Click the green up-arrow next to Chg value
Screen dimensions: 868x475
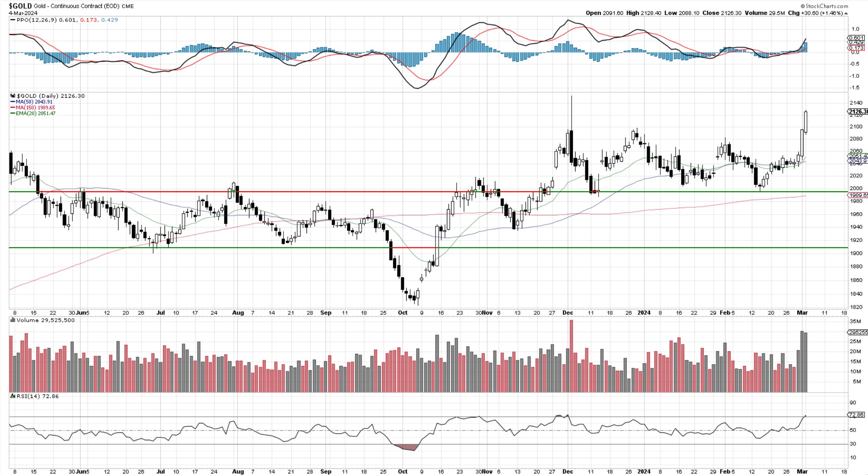pos(846,13)
